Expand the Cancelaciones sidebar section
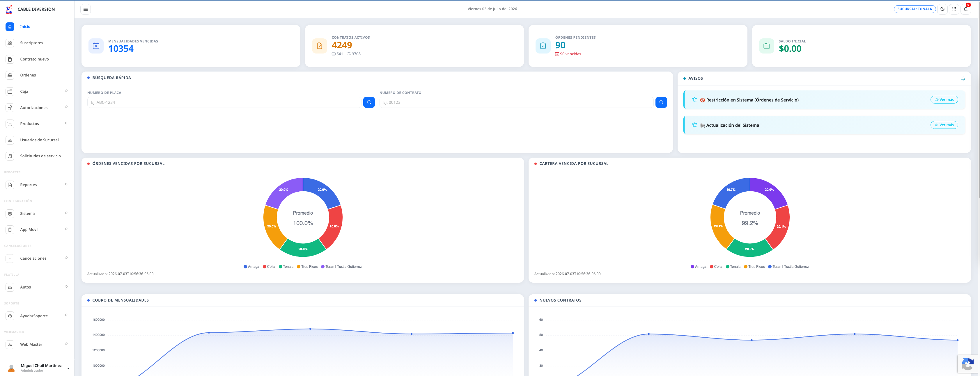Image resolution: width=980 pixels, height=376 pixels. (37, 259)
